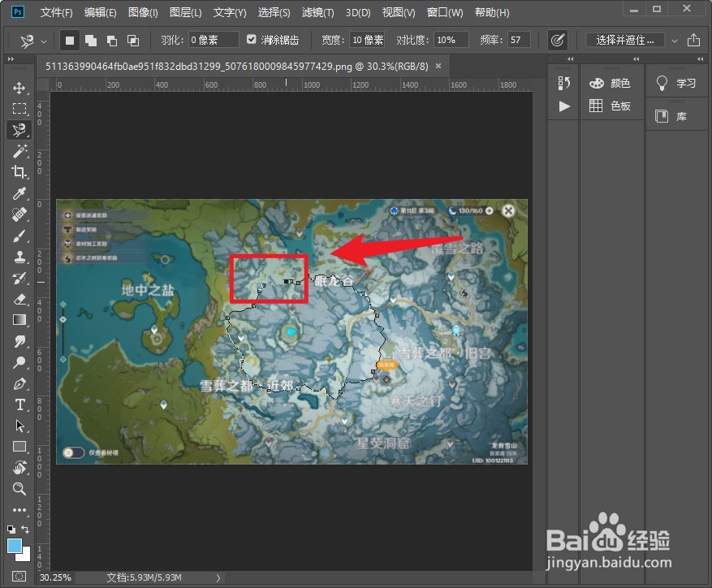
Task: Choose New Selection mode
Action: coord(70,41)
